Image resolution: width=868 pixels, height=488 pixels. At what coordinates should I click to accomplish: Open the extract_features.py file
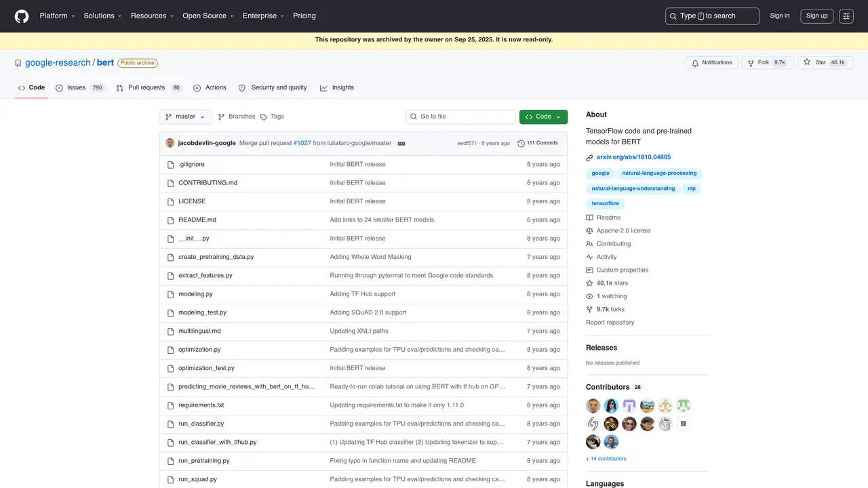click(205, 276)
